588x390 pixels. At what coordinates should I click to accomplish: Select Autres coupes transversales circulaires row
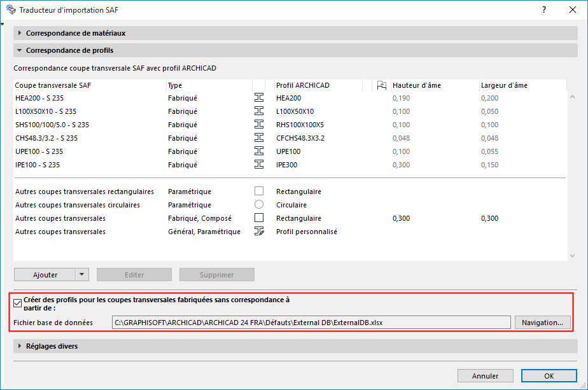point(290,205)
